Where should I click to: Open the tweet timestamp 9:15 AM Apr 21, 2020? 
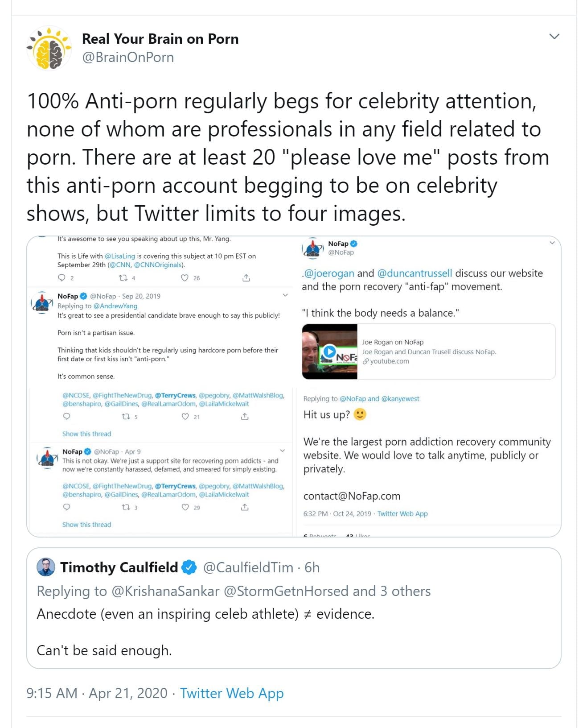tap(97, 693)
